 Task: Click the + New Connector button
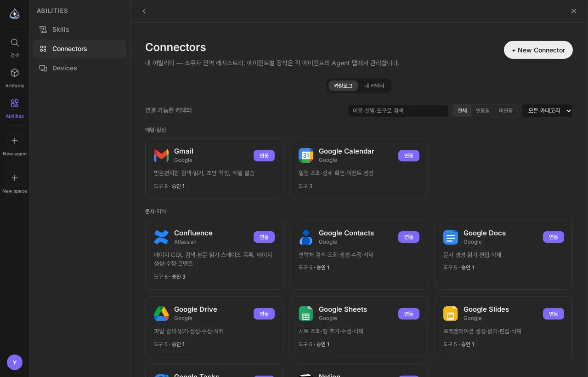[x=538, y=50]
